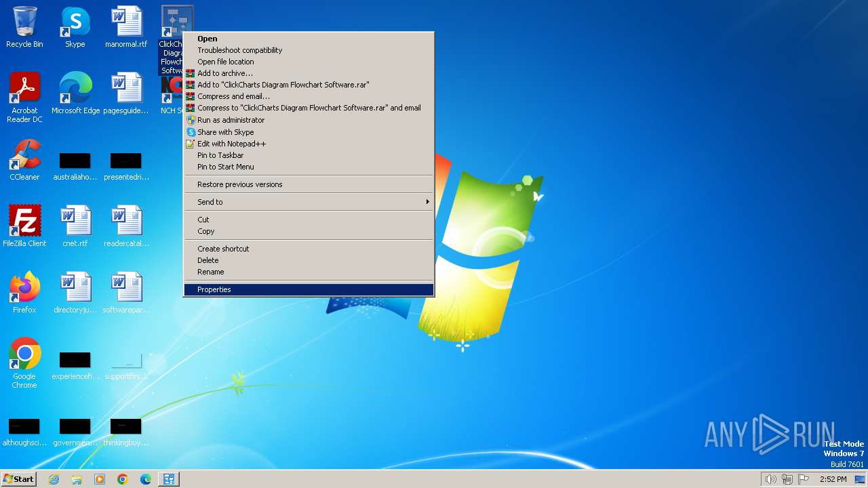Select the softwarepar... document icon
Image resolution: width=868 pixels, height=488 pixels.
point(126,293)
